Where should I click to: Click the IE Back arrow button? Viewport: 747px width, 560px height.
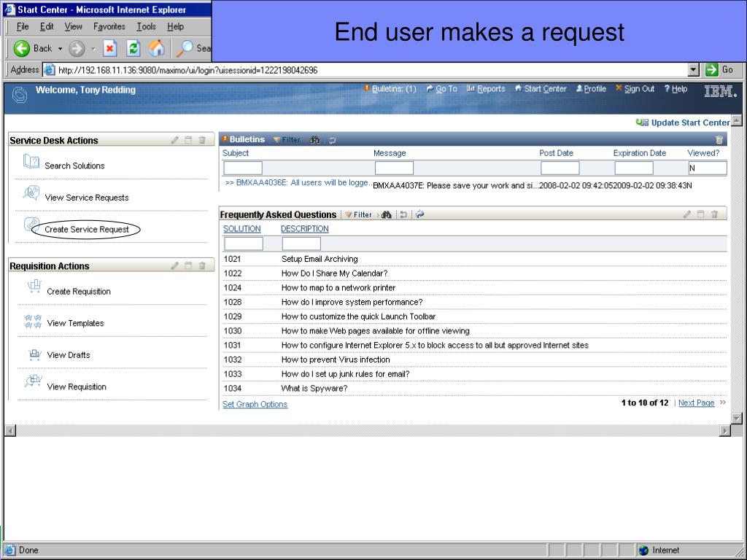pos(22,48)
